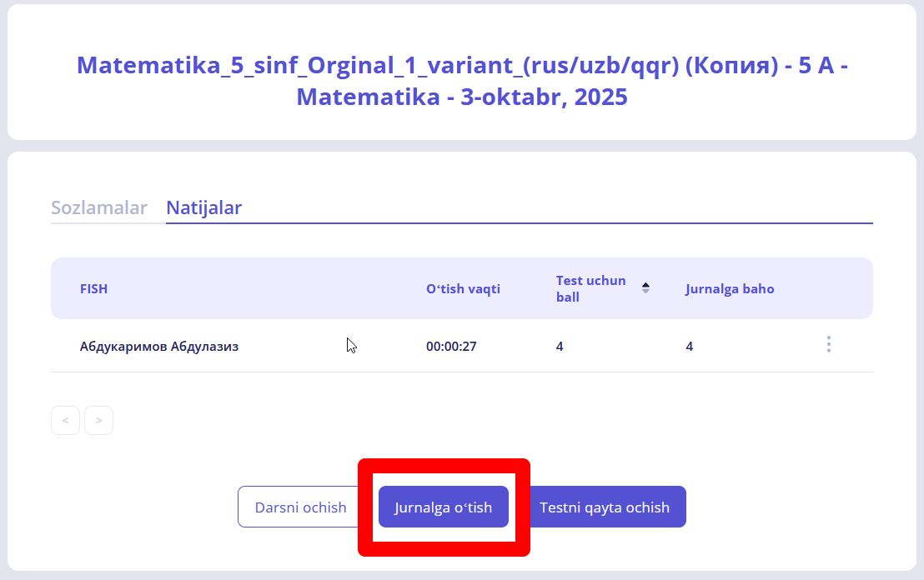Image resolution: width=924 pixels, height=580 pixels.
Task: Click the Jurnalga baho column header
Action: [730, 289]
